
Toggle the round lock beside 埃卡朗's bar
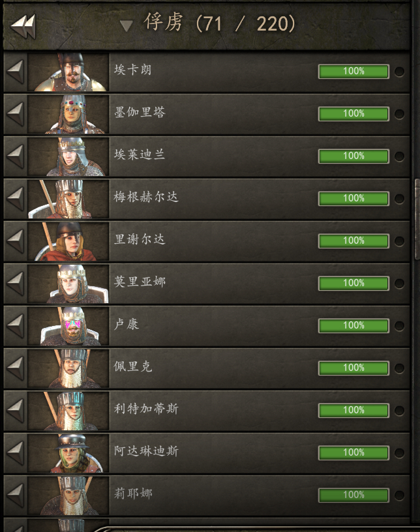[x=399, y=72]
